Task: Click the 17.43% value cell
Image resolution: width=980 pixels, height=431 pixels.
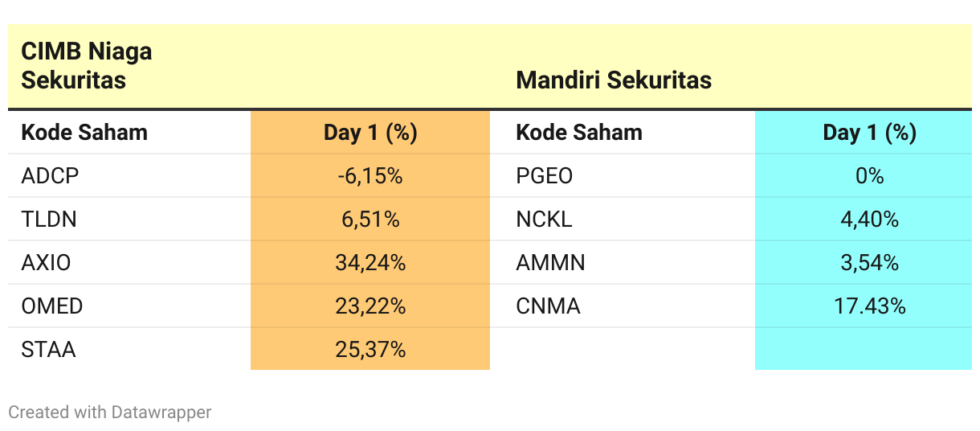Action: click(869, 306)
